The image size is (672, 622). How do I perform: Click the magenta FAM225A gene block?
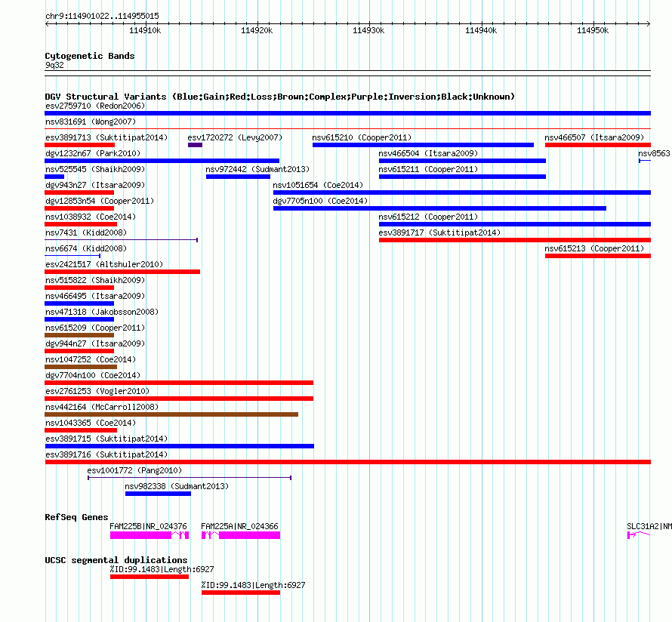click(241, 535)
